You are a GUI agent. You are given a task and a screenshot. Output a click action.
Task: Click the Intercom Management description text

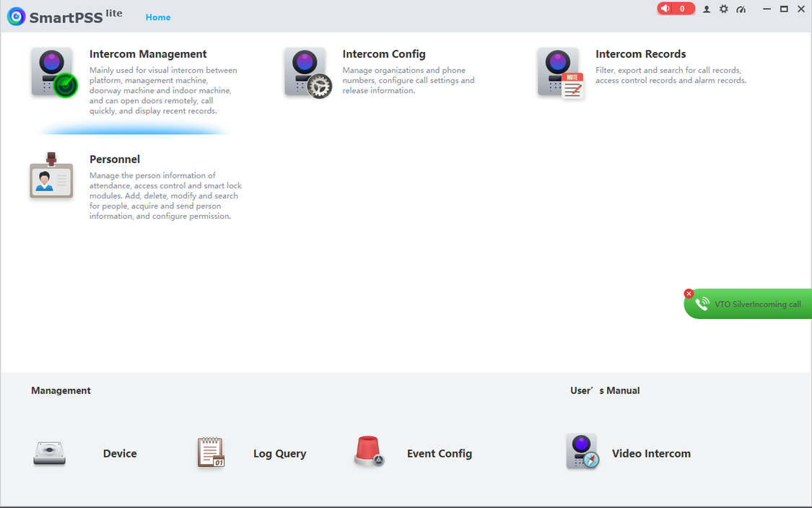click(x=163, y=90)
